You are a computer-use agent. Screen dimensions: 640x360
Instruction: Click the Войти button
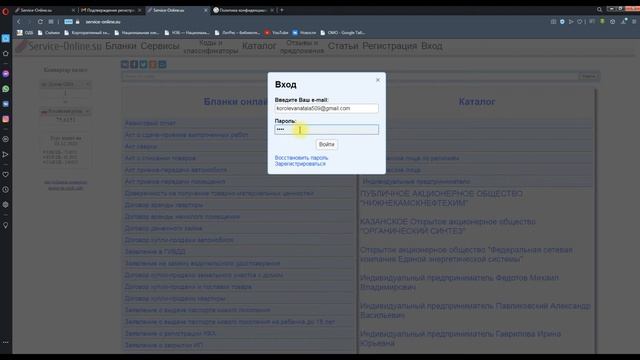[x=327, y=144]
